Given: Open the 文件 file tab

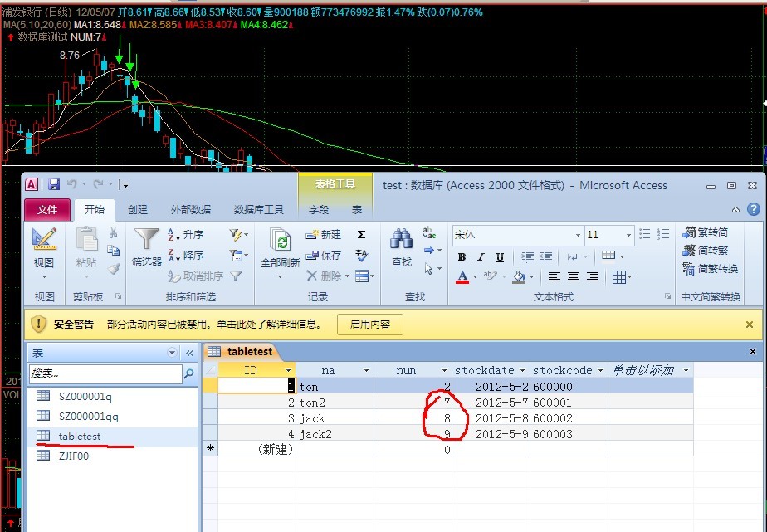Looking at the screenshot, I should [47, 210].
